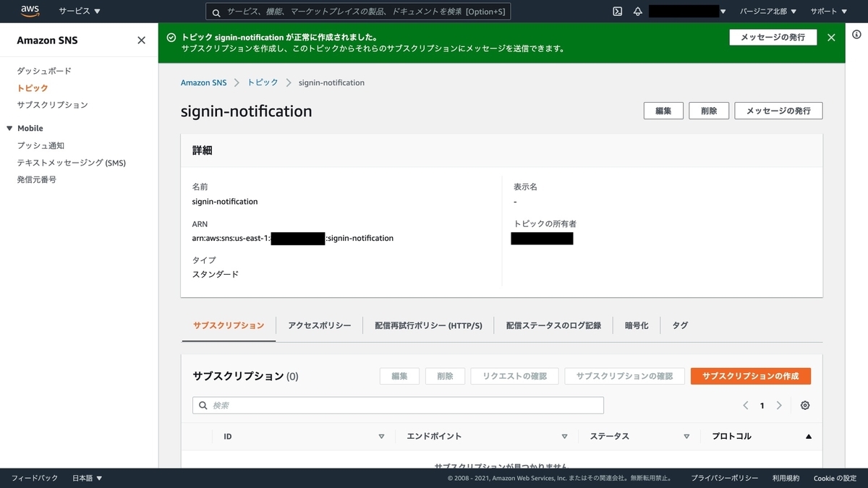Focus the top AWS services search box
Screen dimensions: 868x488
click(x=359, y=12)
